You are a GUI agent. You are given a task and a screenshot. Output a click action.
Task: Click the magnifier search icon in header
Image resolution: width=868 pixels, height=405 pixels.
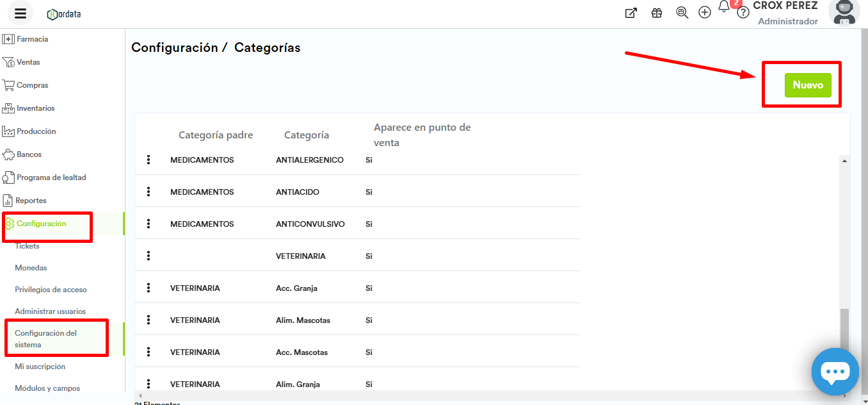tap(682, 13)
